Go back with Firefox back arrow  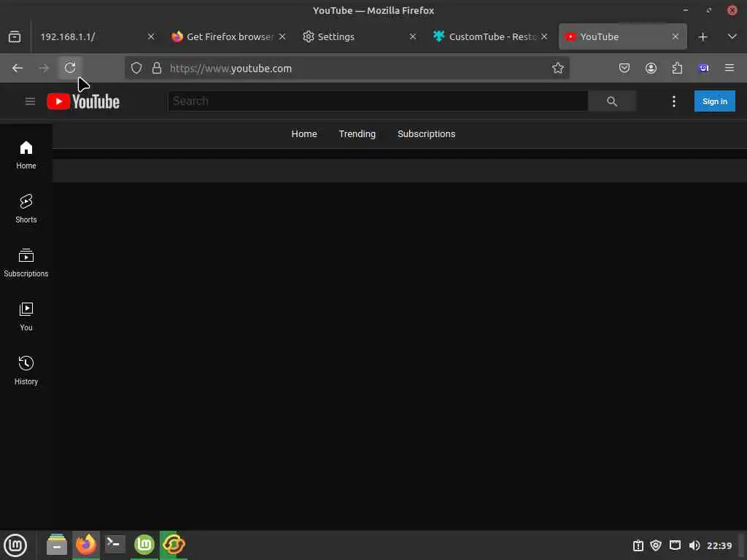pos(18,68)
